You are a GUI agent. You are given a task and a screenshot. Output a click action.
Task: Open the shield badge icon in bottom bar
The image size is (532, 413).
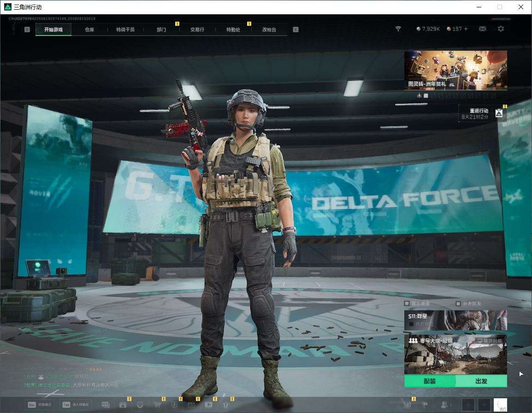174,405
